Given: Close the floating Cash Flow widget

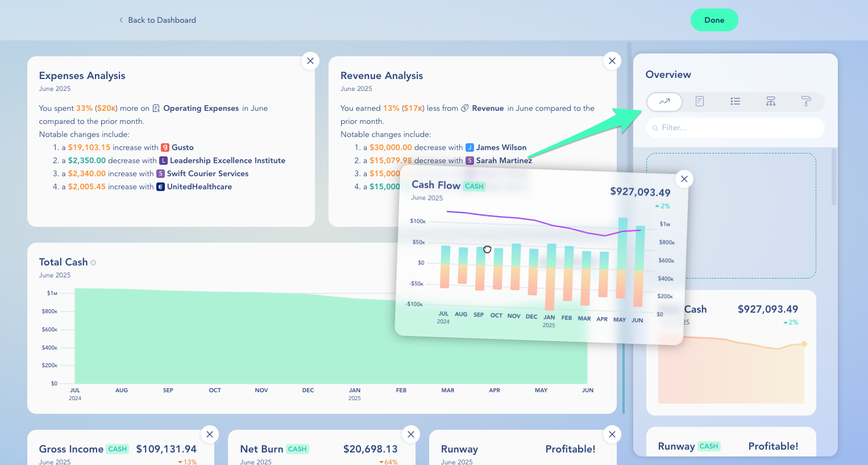Looking at the screenshot, I should [684, 179].
